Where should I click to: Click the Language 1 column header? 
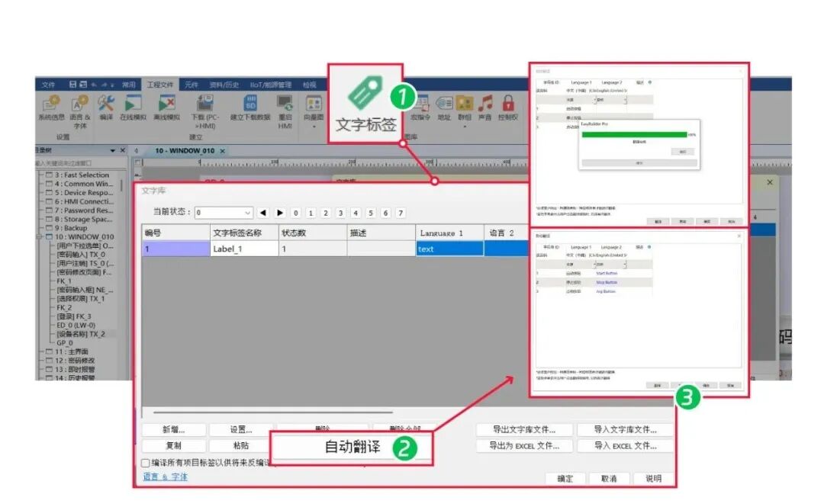coord(449,233)
